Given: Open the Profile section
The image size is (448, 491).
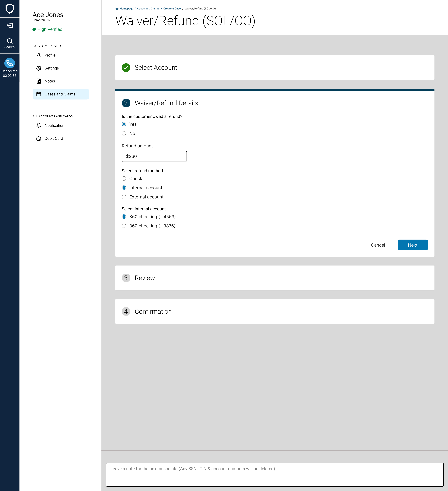Looking at the screenshot, I should click(x=50, y=55).
